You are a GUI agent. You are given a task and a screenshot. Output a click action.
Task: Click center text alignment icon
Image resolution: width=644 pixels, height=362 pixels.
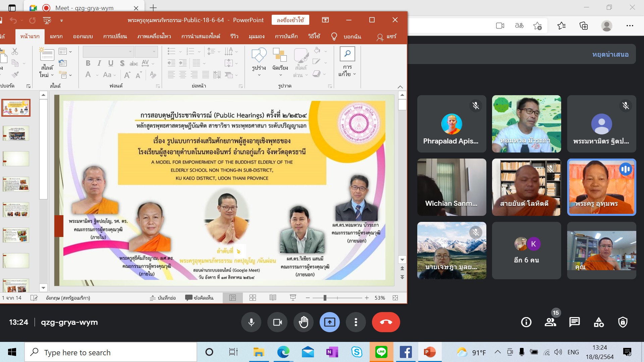tap(183, 75)
